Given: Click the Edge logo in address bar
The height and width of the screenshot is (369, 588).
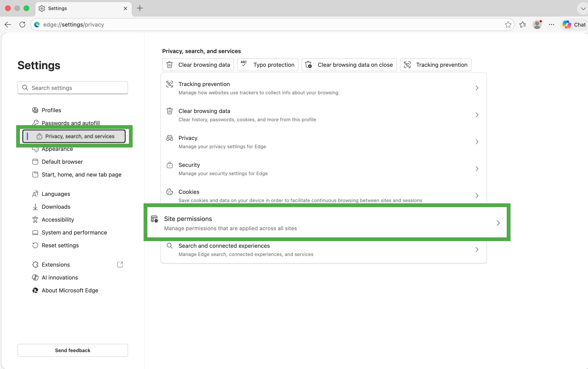Looking at the screenshot, I should pos(37,25).
